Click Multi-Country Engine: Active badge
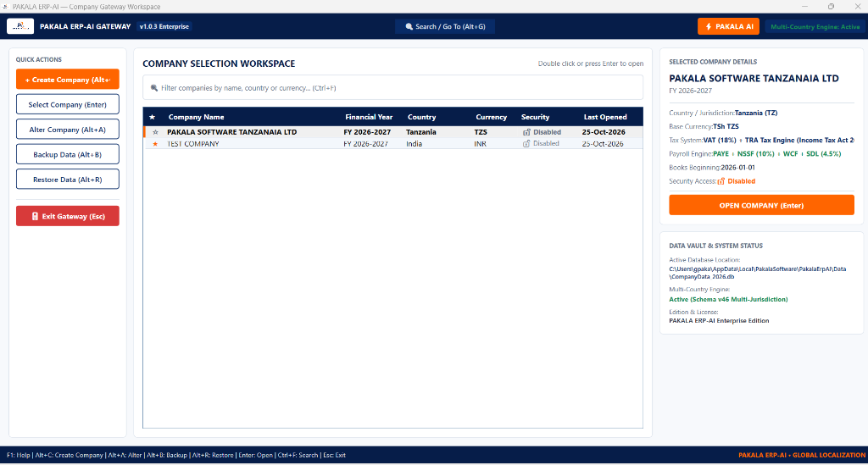Screen dimensions: 868x465 pos(815,26)
